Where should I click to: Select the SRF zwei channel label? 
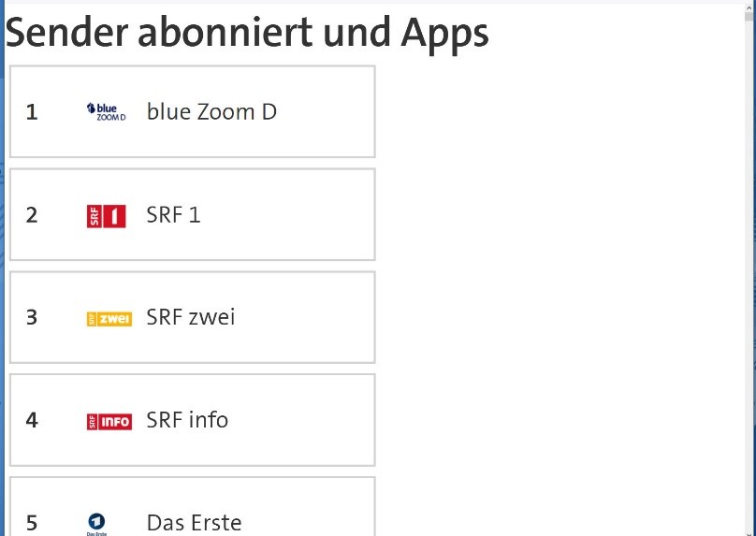click(x=191, y=317)
